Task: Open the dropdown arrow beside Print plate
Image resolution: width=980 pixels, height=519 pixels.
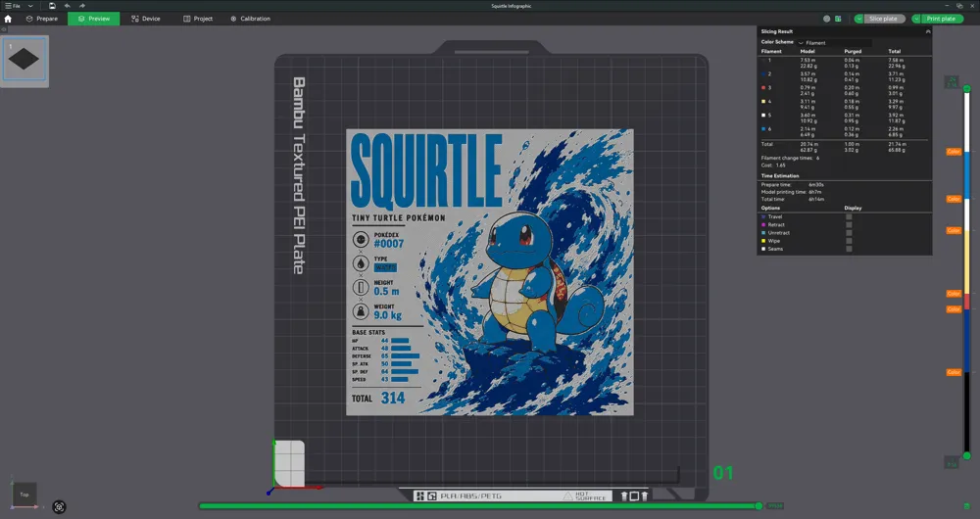Action: pyautogui.click(x=916, y=19)
